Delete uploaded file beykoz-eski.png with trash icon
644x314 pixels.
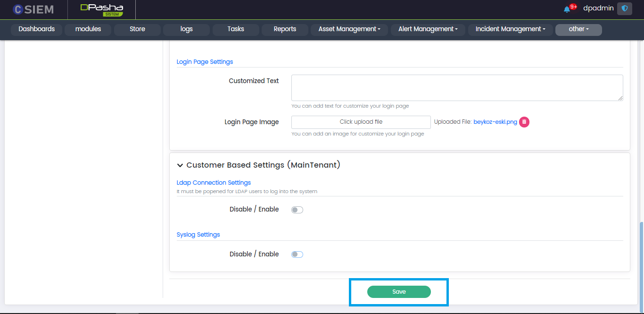[524, 122]
